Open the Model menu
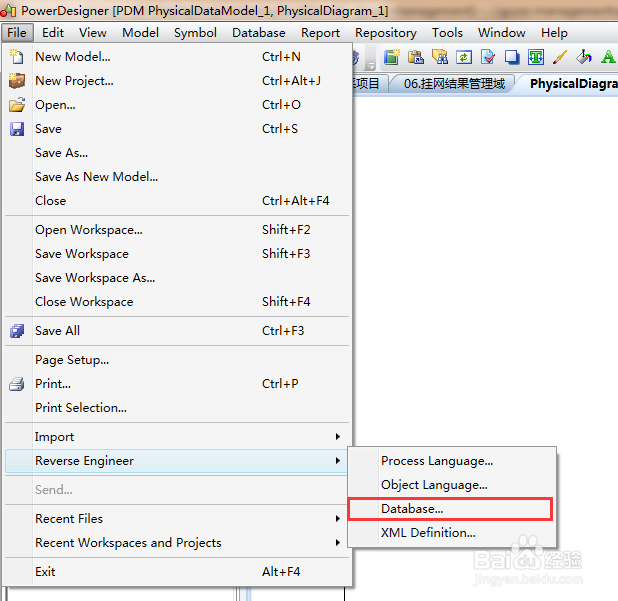The width and height of the screenshot is (618, 601). pyautogui.click(x=140, y=33)
